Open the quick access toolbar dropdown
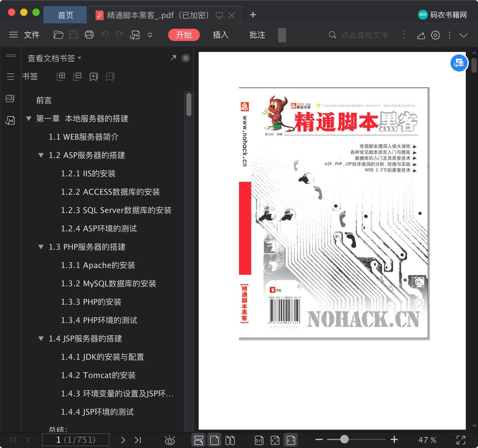478x448 pixels. (150, 35)
